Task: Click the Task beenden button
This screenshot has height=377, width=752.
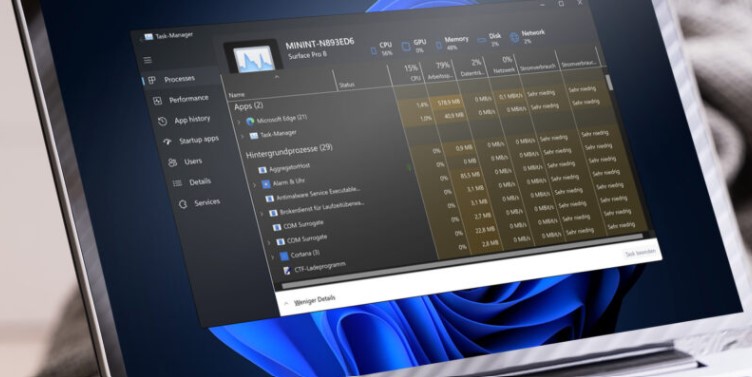Action: 640,253
